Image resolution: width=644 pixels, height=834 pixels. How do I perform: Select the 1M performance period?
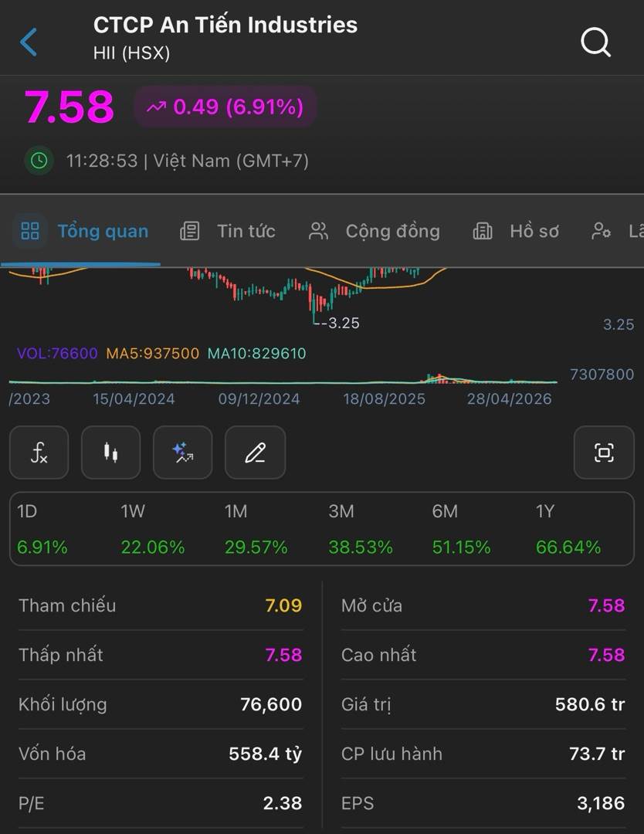pos(256,529)
